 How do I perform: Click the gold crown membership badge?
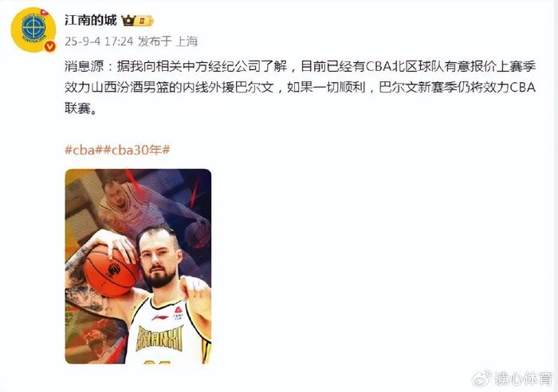pos(128,21)
